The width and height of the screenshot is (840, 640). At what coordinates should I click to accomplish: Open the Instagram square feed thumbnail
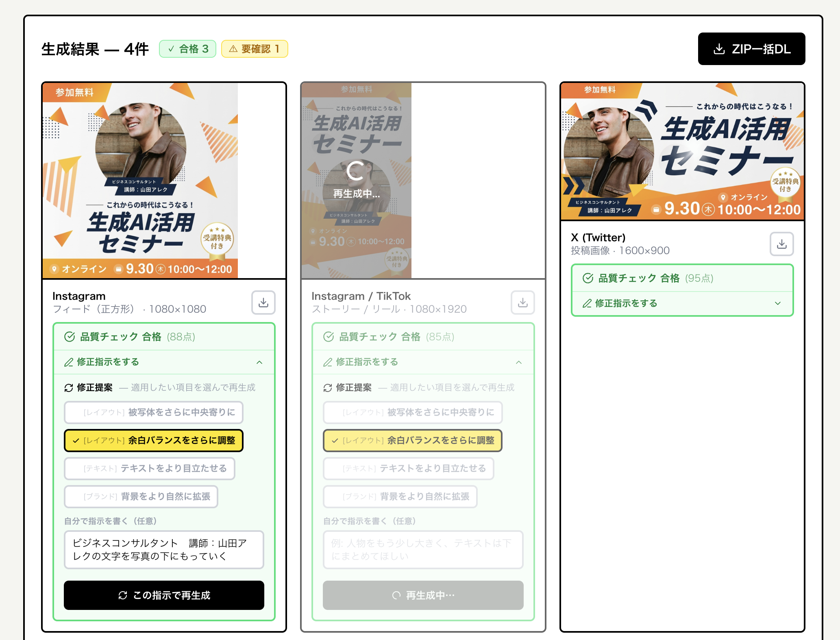(140, 181)
